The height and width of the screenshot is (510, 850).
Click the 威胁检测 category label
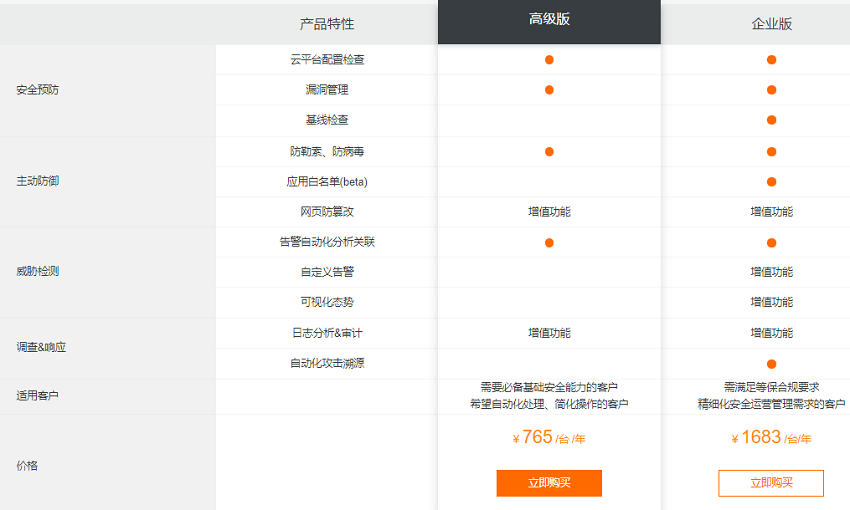coord(37,271)
